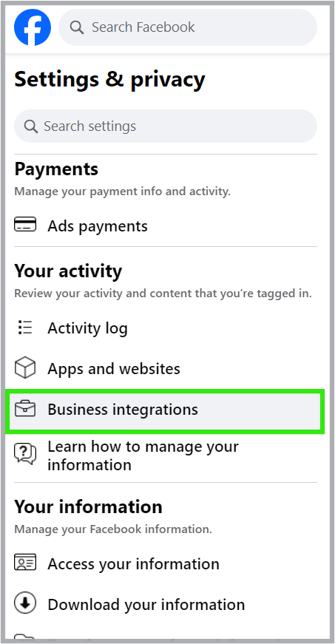This screenshot has height=644, width=335.
Task: Focus the Search settings field
Action: [x=166, y=126]
